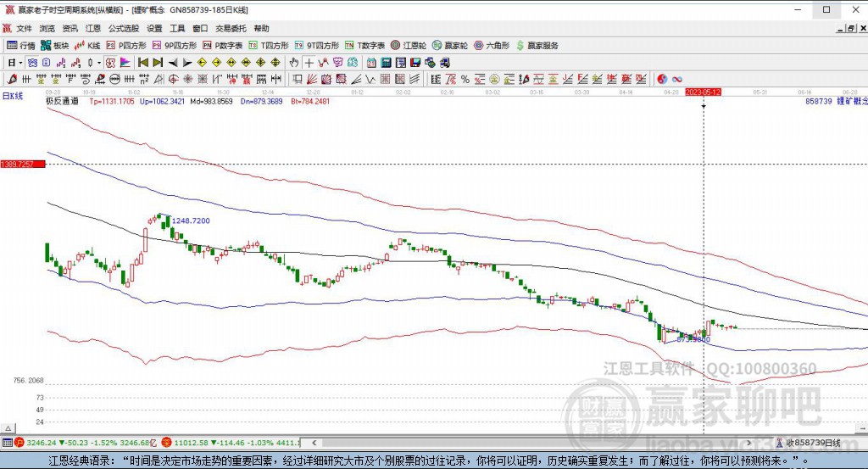The image size is (868, 469).
Task: Click the 极反通道 indicator name
Action: click(62, 101)
